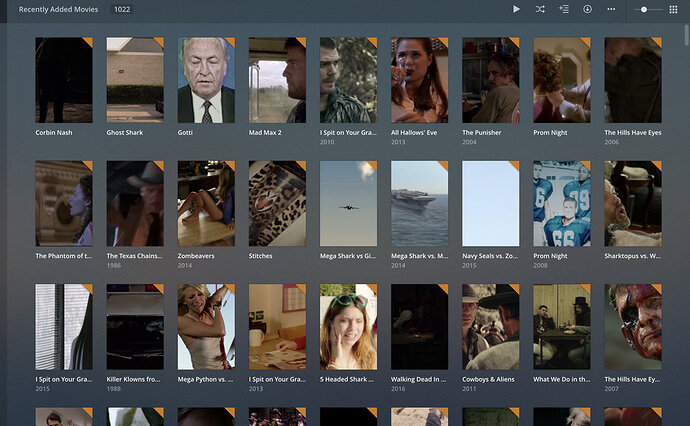Click the "Recently Added Movies" heading

(x=58, y=9)
